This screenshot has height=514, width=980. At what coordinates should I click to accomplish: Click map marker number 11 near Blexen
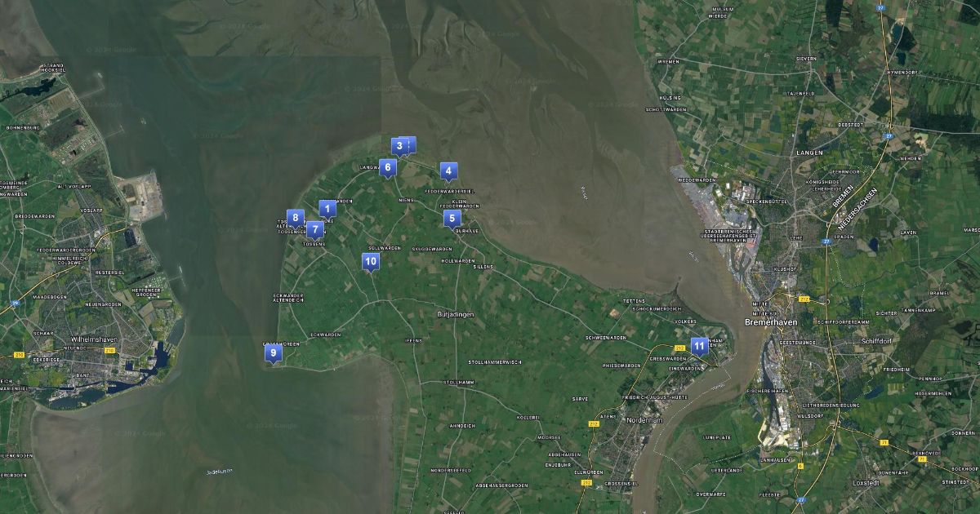[x=699, y=346]
